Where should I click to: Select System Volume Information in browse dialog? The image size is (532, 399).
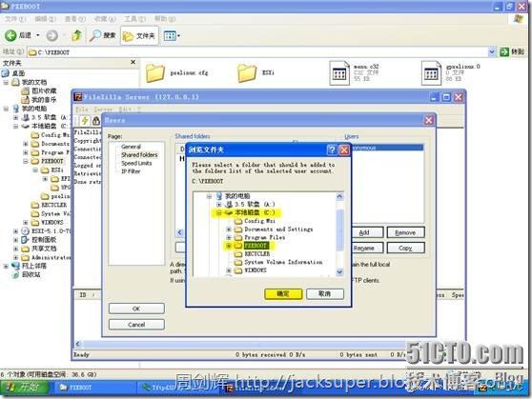(x=283, y=262)
